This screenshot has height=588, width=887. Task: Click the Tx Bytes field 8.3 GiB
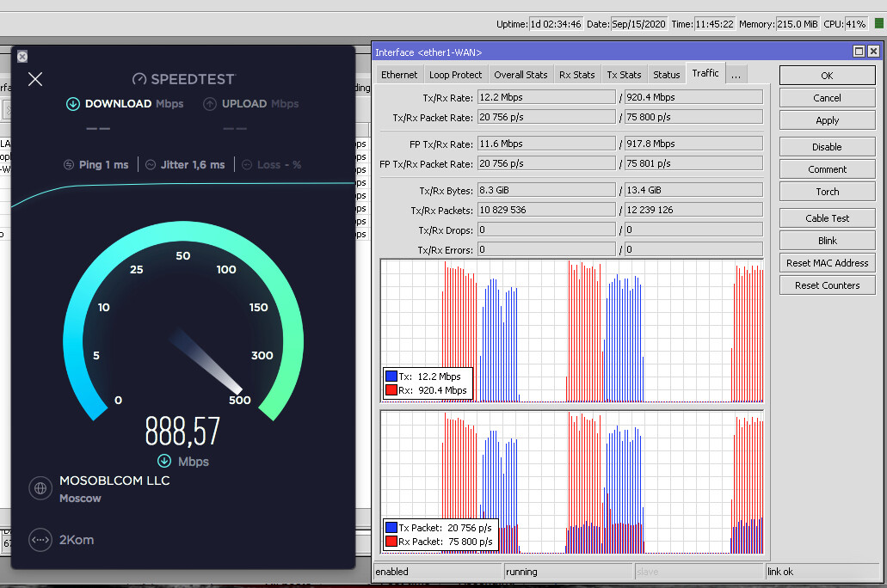click(546, 190)
